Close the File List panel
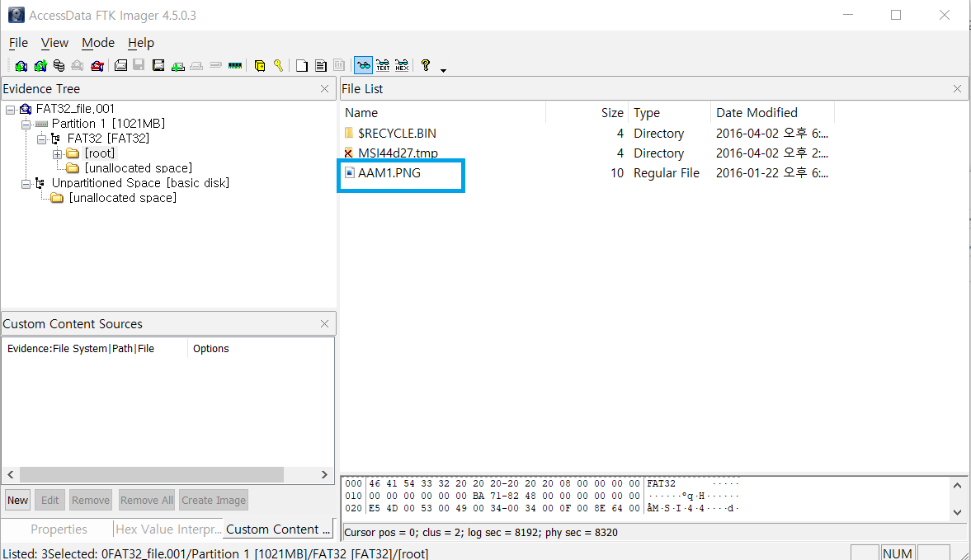 957,89
